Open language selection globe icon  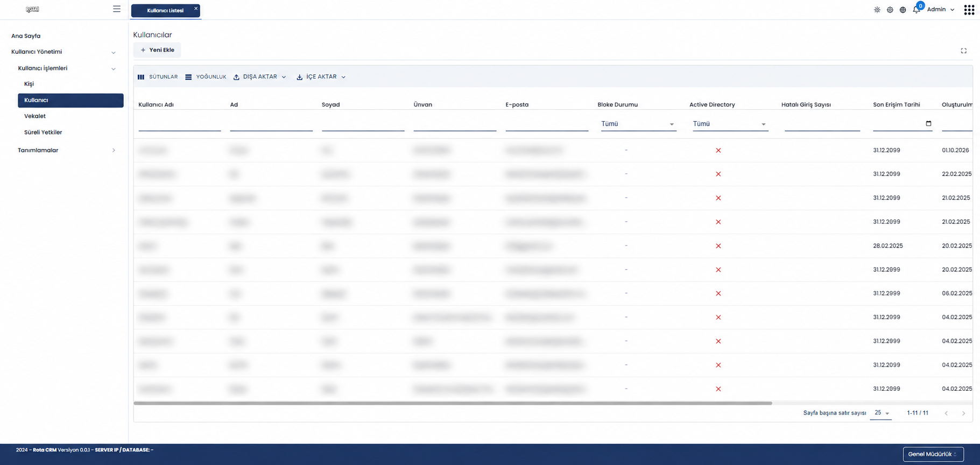click(903, 10)
